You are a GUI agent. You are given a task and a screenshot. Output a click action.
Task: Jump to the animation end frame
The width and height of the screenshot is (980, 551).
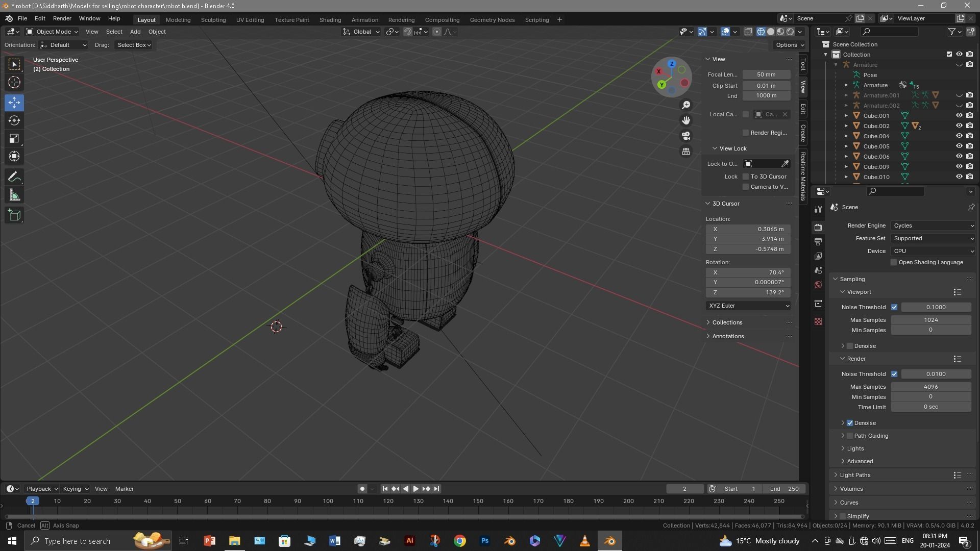click(x=437, y=489)
